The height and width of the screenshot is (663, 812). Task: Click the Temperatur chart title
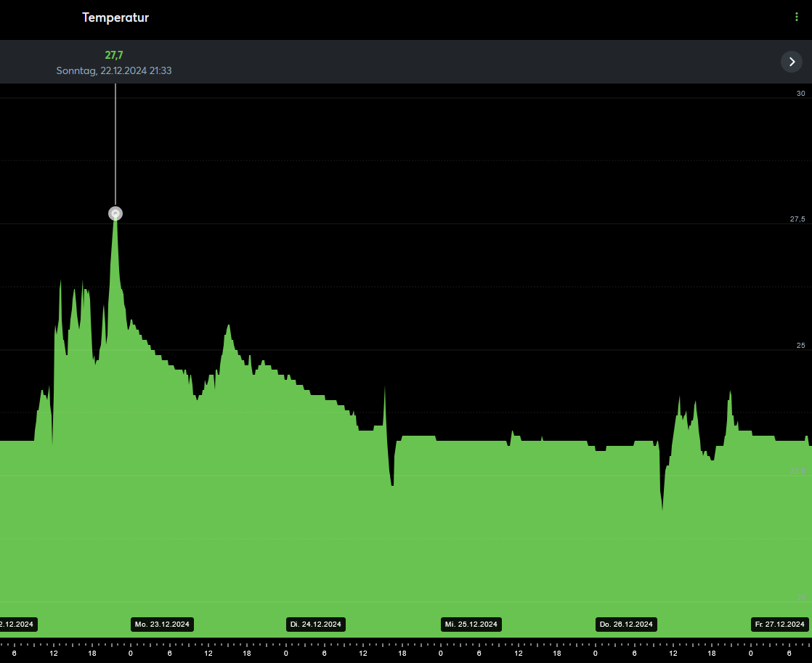point(115,17)
